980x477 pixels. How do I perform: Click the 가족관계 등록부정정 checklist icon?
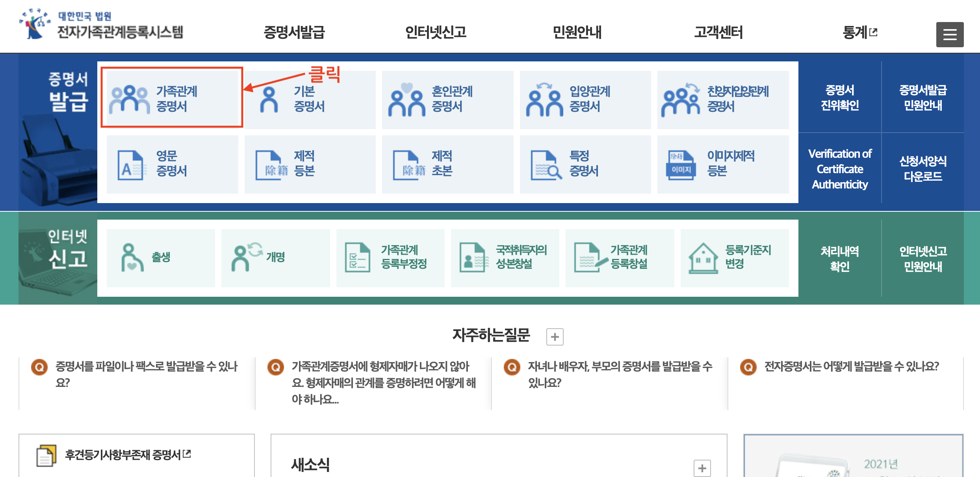[358, 257]
